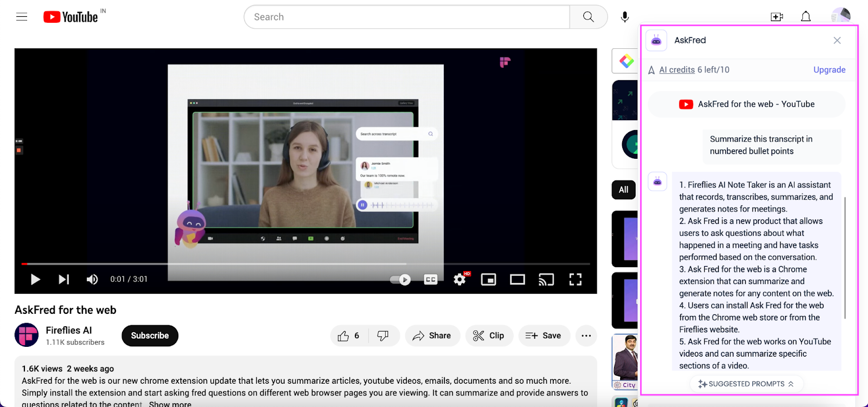
Task: Save the video to a playlist
Action: [x=544, y=336]
